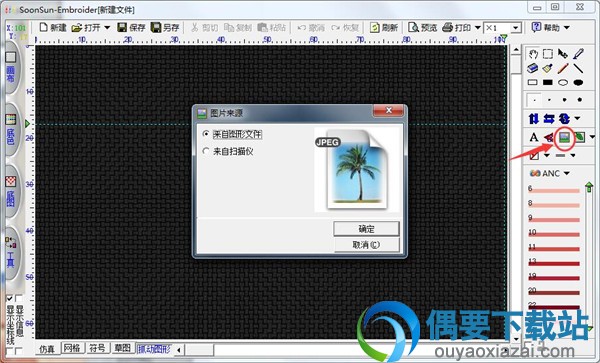The width and height of the screenshot is (600, 363).
Task: Select the arrow pointer tool
Action: click(x=562, y=54)
